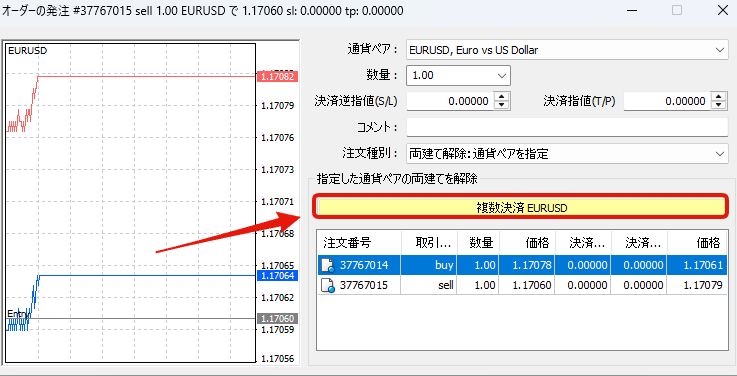Screen dimensions: 737x376
Task: Click the last 価格 column header
Action: tap(697, 243)
